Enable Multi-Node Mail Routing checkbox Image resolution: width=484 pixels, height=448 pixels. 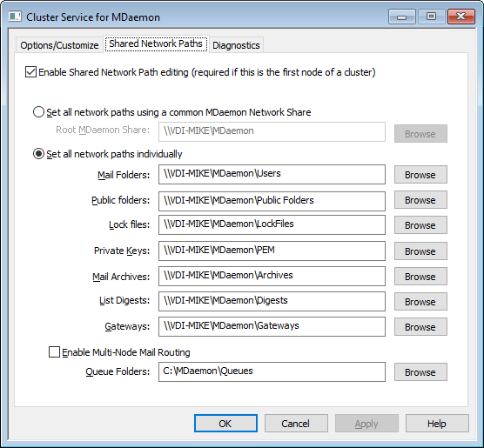(54, 352)
